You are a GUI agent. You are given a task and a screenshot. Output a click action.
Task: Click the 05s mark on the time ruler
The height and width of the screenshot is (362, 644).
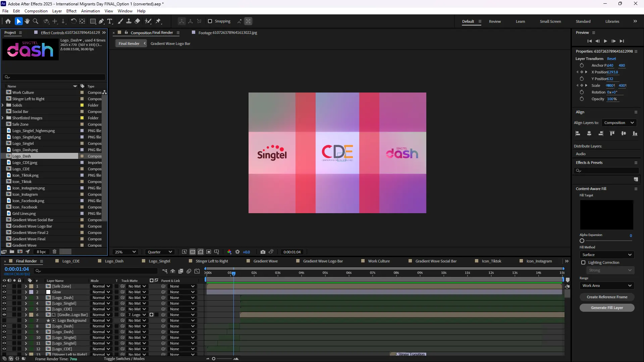tap(325, 273)
